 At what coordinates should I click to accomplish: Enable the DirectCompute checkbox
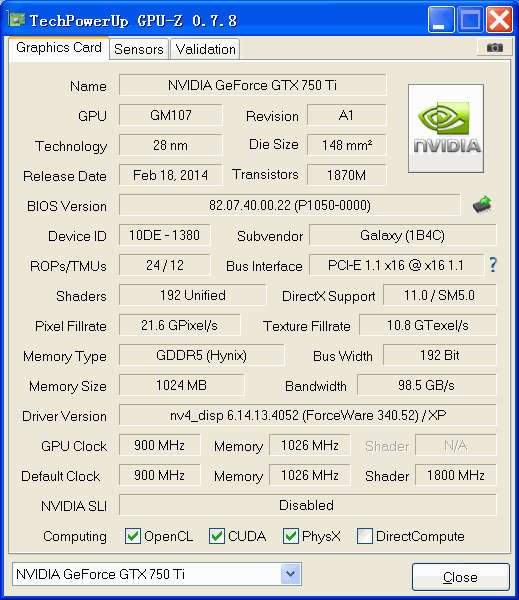(364, 536)
